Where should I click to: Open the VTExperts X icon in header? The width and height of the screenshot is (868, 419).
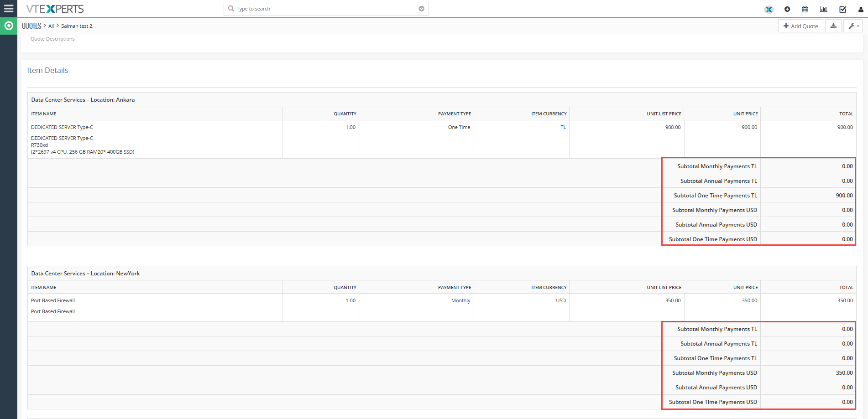point(769,9)
